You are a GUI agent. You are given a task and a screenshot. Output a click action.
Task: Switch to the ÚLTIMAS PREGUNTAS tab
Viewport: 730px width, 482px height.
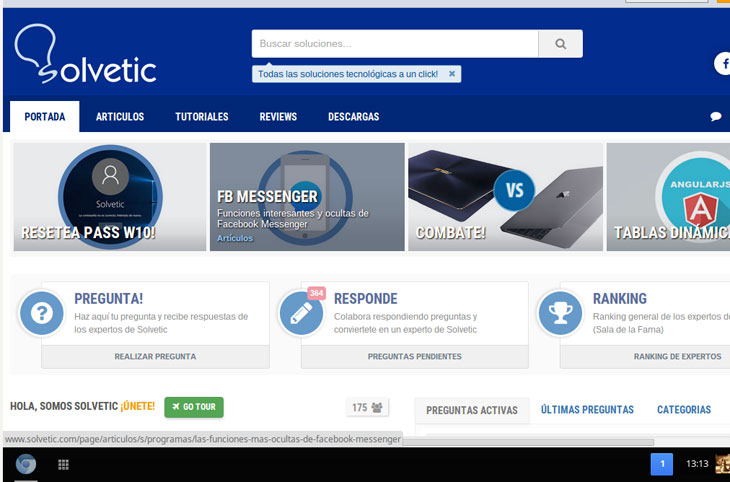click(x=587, y=410)
